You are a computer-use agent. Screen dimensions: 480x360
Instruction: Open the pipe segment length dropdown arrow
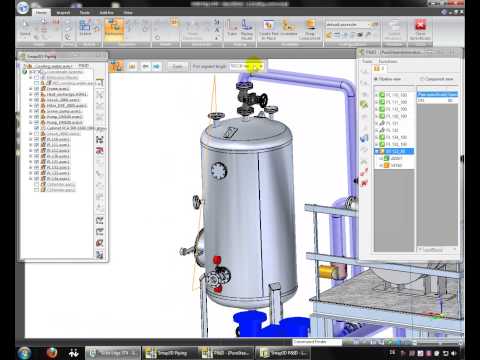pos(261,67)
